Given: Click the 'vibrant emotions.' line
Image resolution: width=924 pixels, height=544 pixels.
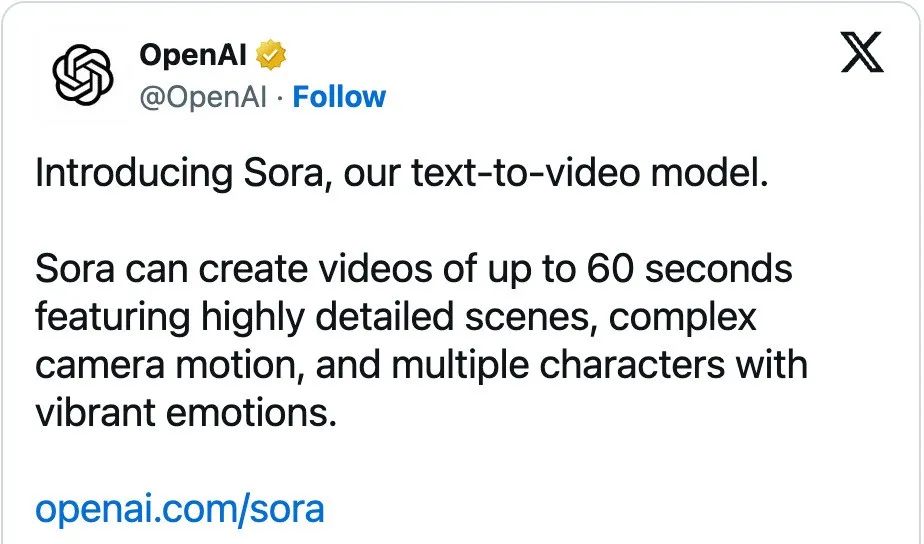Looking at the screenshot, I should [x=186, y=413].
